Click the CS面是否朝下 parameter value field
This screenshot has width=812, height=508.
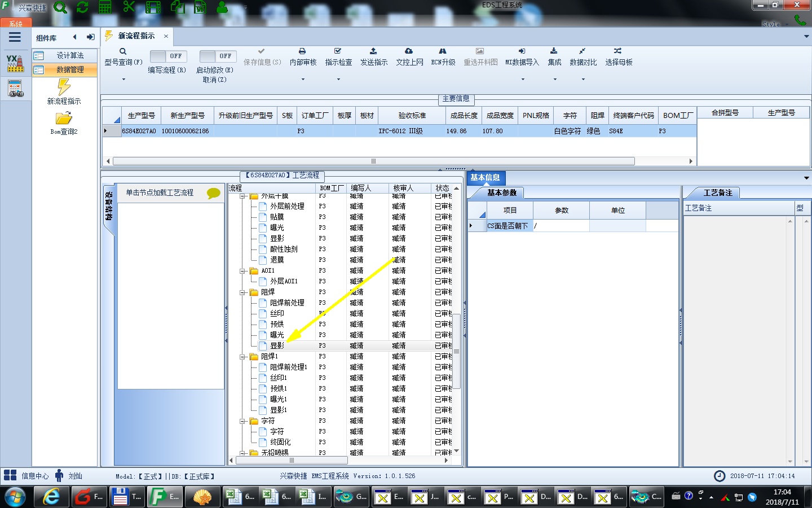click(x=561, y=226)
